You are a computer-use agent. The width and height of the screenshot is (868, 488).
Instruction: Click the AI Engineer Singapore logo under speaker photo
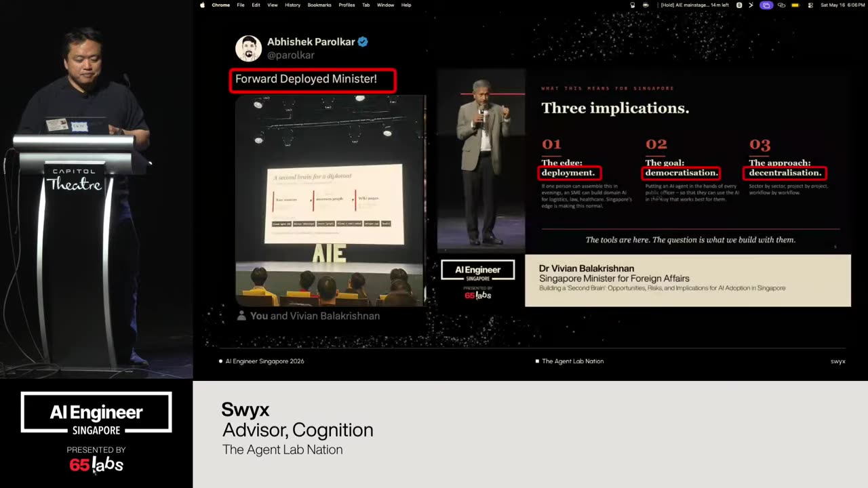pyautogui.click(x=478, y=270)
